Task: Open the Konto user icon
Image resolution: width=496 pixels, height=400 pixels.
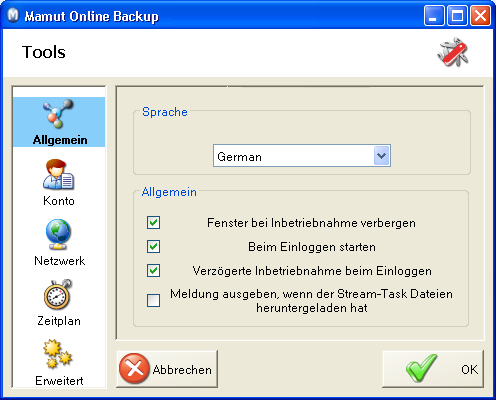Action: coord(59,175)
